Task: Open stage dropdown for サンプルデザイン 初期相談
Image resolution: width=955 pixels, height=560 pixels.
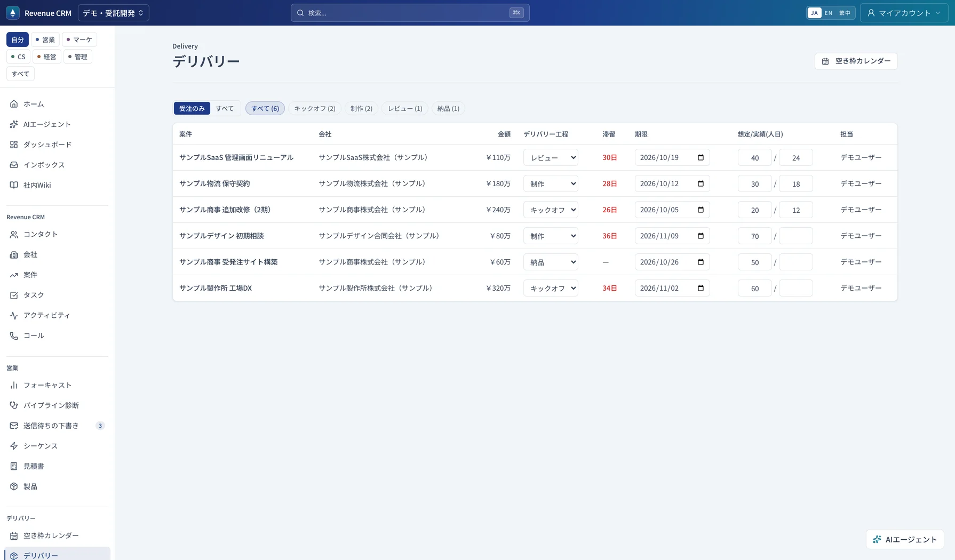Action: pos(551,236)
